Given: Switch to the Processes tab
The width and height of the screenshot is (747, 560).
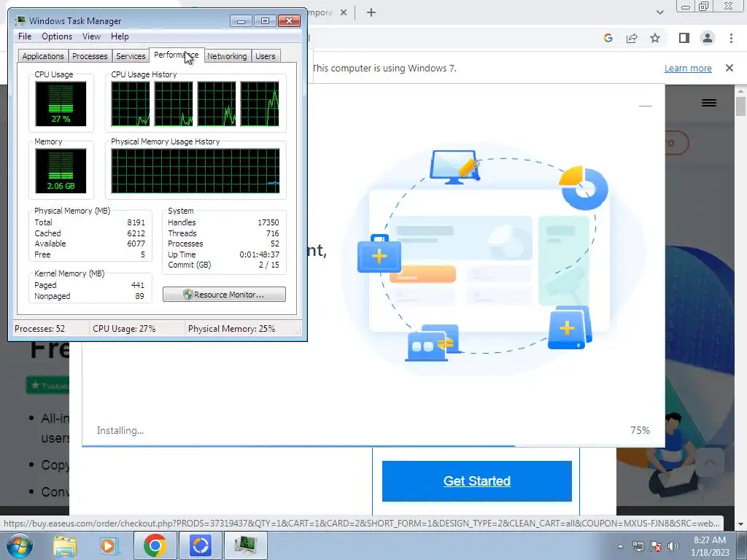Looking at the screenshot, I should pos(90,56).
